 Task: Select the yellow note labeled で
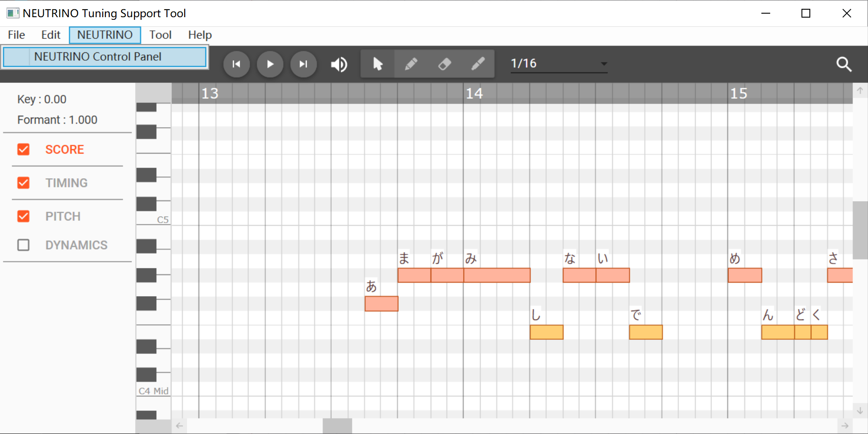(646, 332)
